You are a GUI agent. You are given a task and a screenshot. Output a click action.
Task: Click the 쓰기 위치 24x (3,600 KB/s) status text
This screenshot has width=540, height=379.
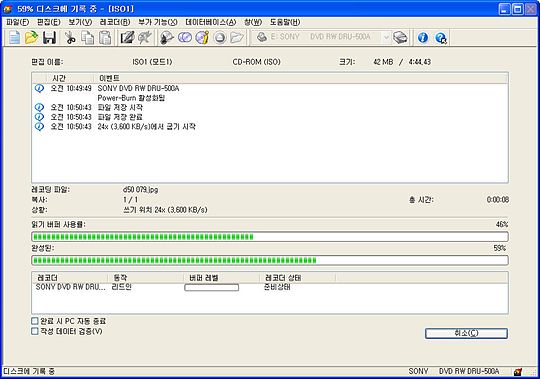coord(165,210)
